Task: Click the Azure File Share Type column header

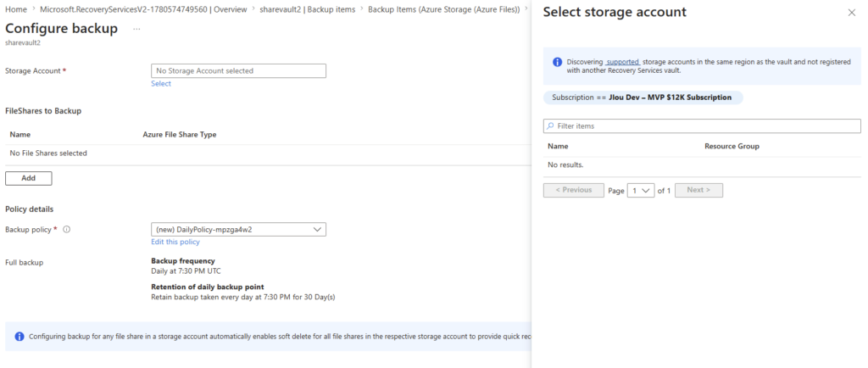Action: (180, 135)
